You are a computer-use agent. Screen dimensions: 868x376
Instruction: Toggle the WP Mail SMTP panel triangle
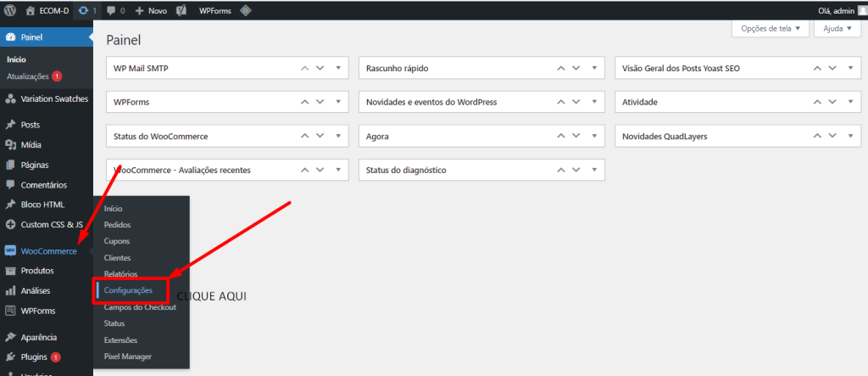tap(337, 68)
